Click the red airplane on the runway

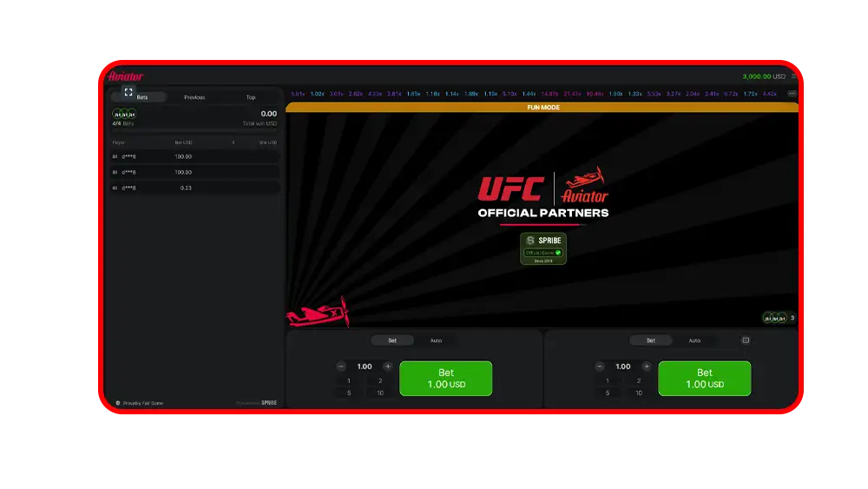(318, 314)
